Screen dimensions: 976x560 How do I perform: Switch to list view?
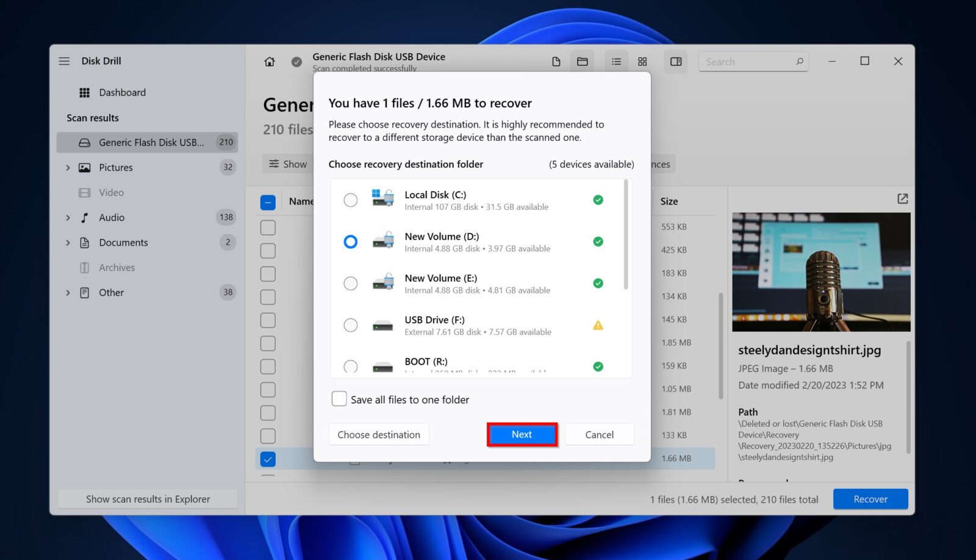click(x=616, y=61)
